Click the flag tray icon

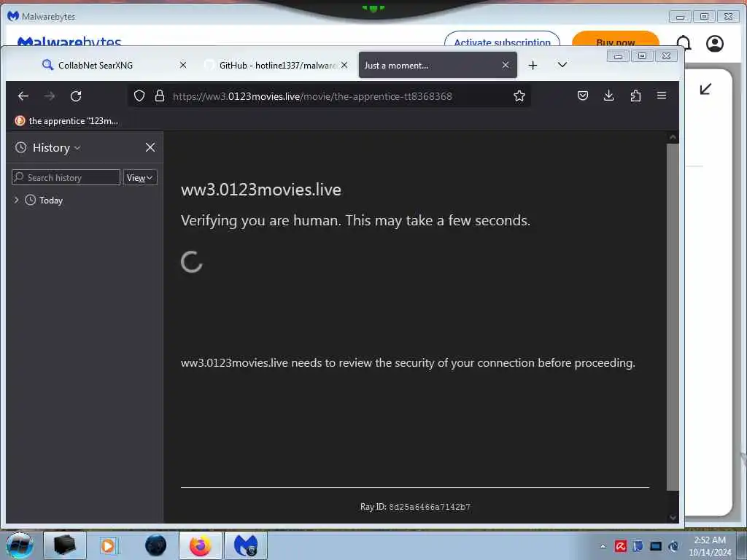[x=638, y=546]
